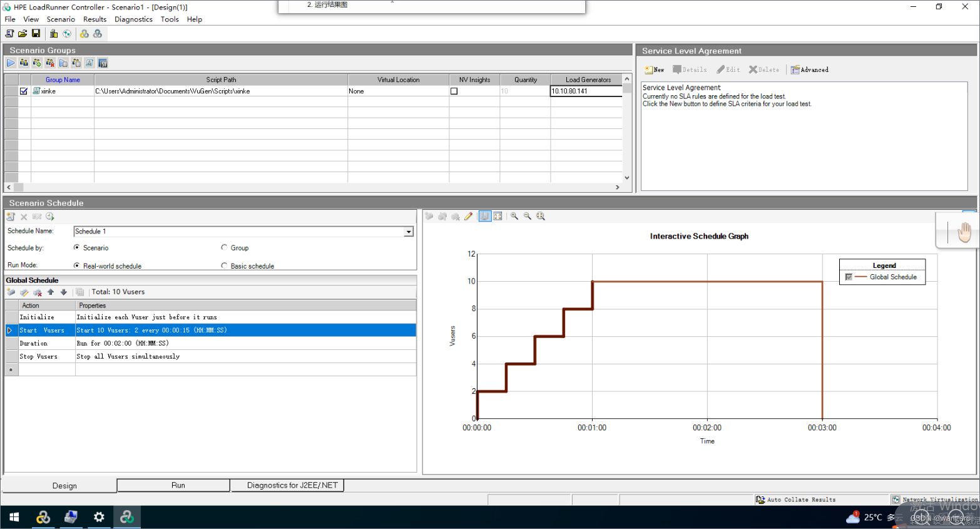This screenshot has width=980, height=529.
Task: Open the Run-Time Settings icon in the Scenario Groups toolbar
Action: [x=63, y=63]
